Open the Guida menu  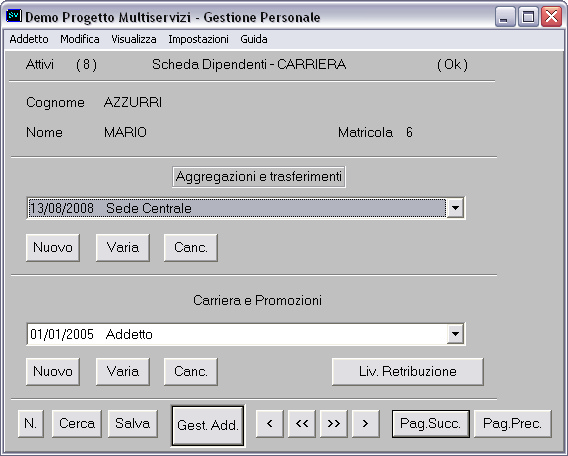[x=254, y=39]
